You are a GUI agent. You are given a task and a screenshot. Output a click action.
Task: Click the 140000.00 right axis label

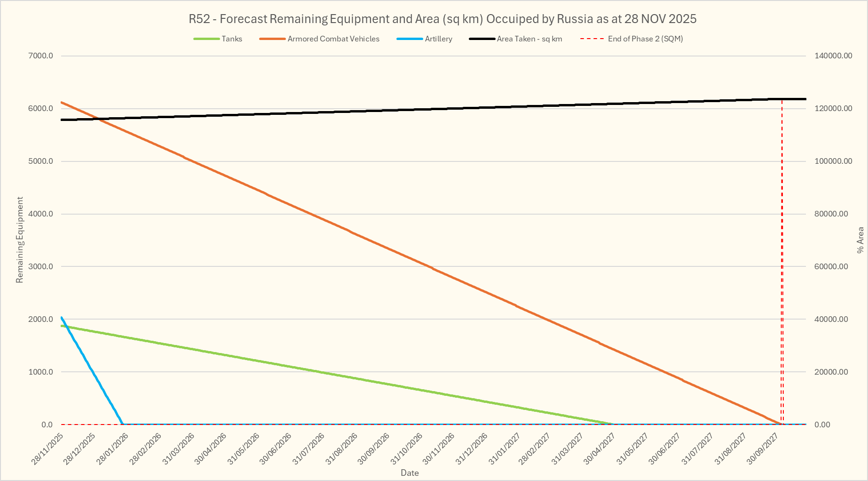pos(833,56)
